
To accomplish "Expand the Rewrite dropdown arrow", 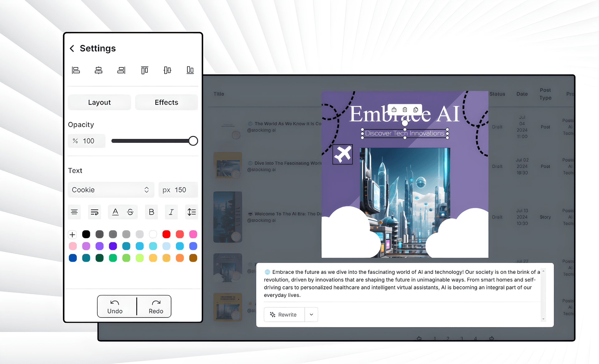I will 311,314.
